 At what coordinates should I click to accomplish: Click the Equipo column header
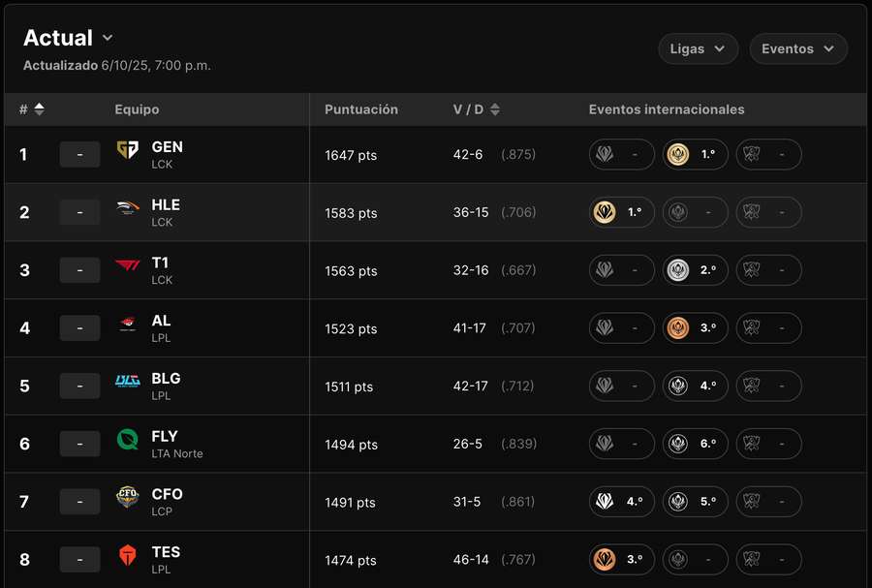click(137, 109)
